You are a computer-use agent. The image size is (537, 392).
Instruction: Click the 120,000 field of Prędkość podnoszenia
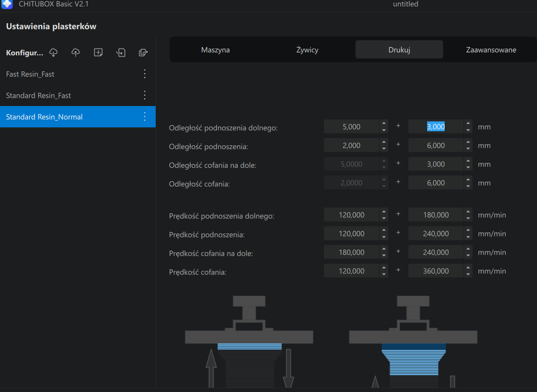(x=351, y=233)
